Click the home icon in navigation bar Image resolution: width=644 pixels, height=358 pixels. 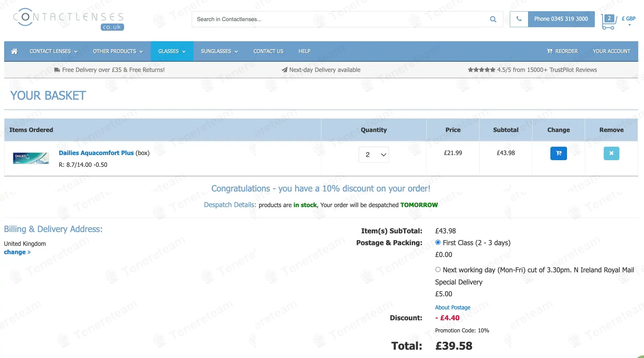[x=14, y=51]
